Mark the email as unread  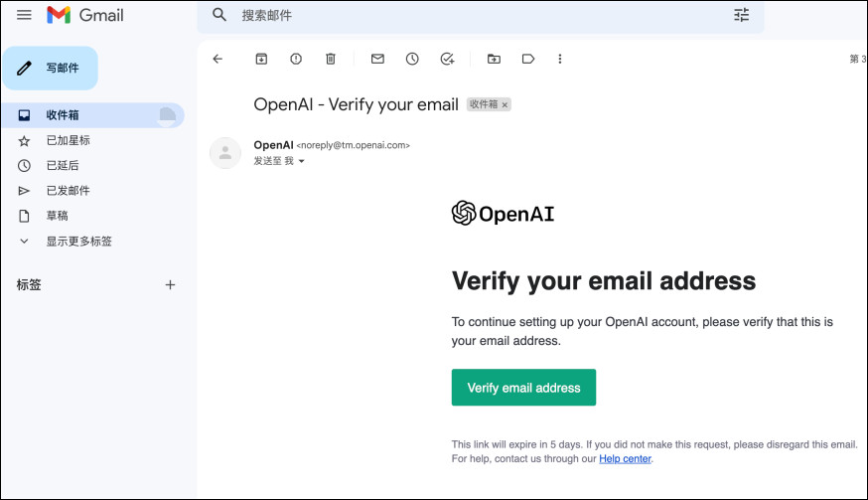[377, 59]
